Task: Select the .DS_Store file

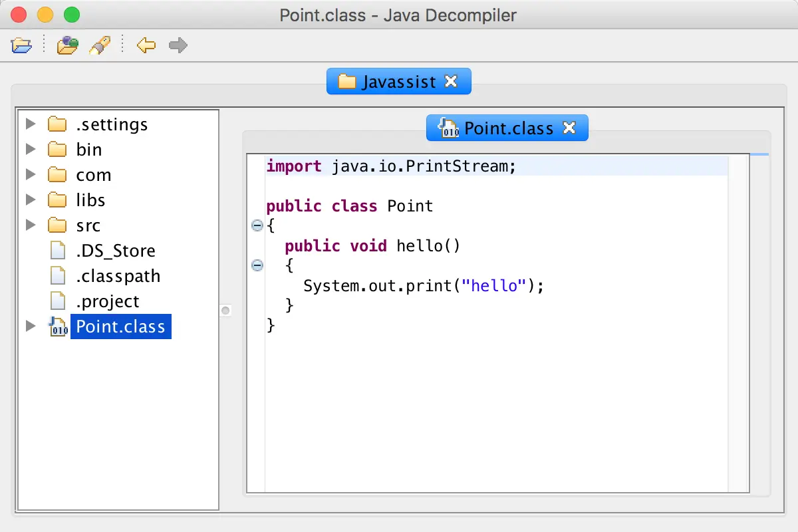Action: (x=116, y=251)
